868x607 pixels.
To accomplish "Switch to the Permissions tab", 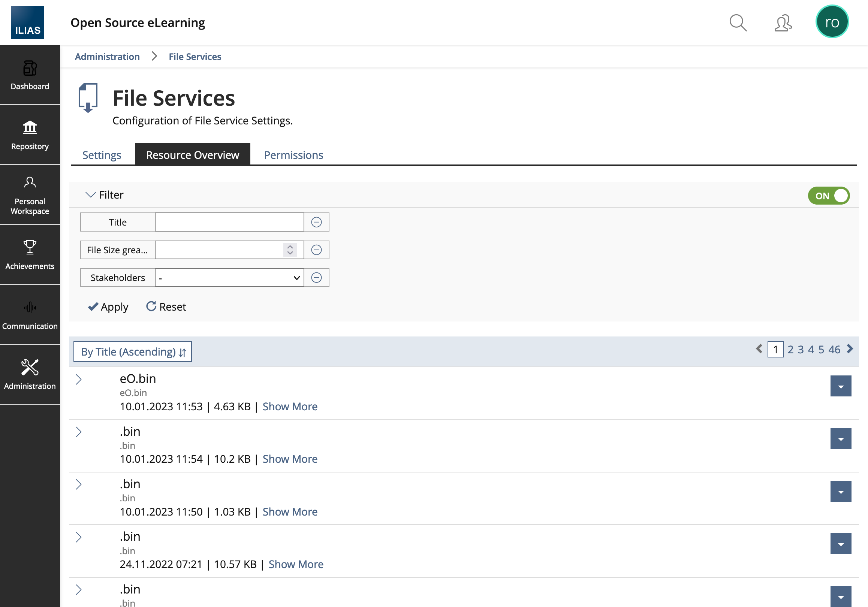I will [x=293, y=155].
